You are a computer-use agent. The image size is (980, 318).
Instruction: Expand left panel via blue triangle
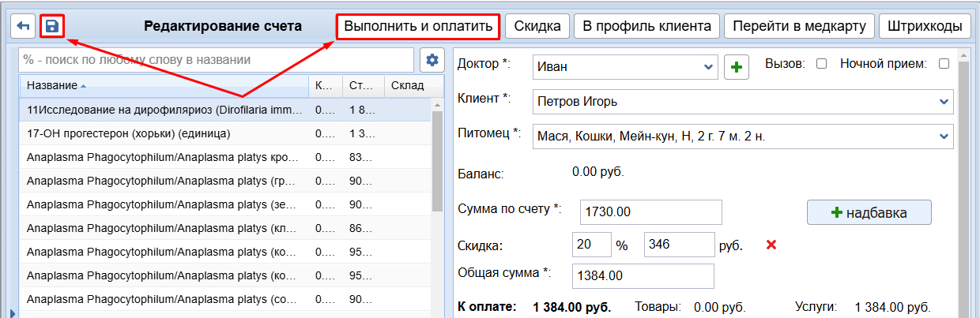(12, 313)
